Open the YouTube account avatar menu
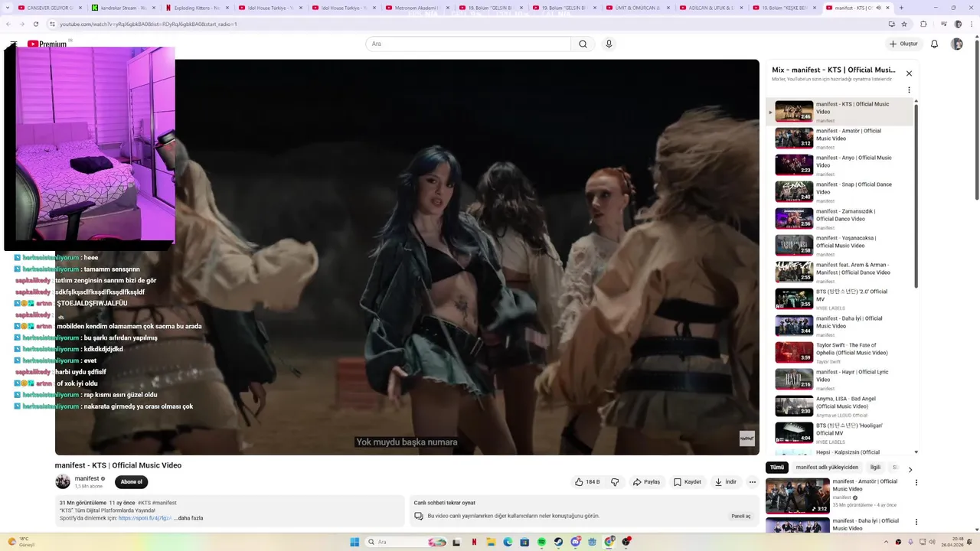Viewport: 980px width, 551px height. (956, 44)
